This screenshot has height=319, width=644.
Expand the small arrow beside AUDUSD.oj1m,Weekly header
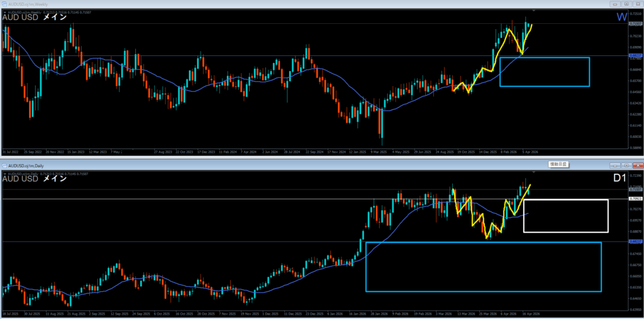pyautogui.click(x=5, y=12)
